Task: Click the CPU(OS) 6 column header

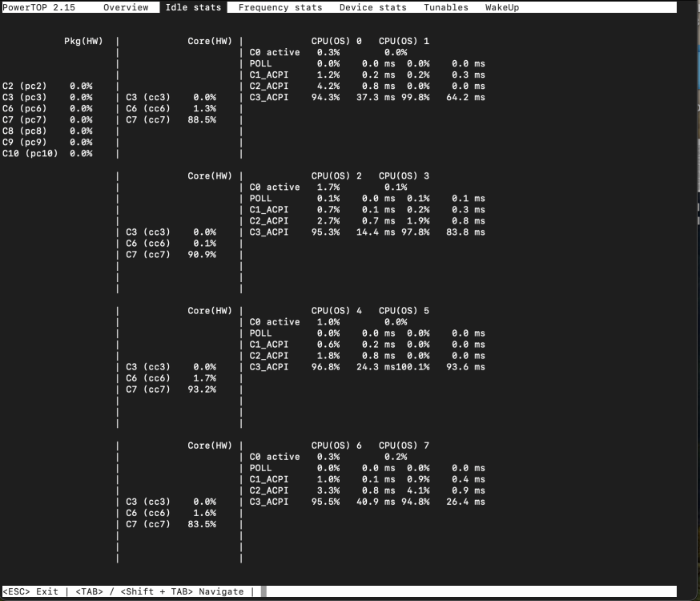Action: click(336, 446)
